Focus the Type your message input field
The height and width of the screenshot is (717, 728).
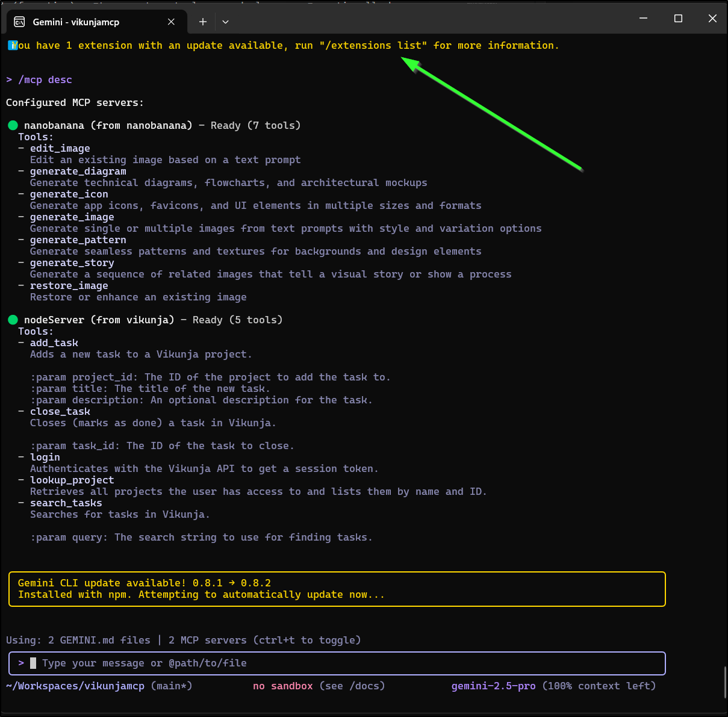pos(337,663)
